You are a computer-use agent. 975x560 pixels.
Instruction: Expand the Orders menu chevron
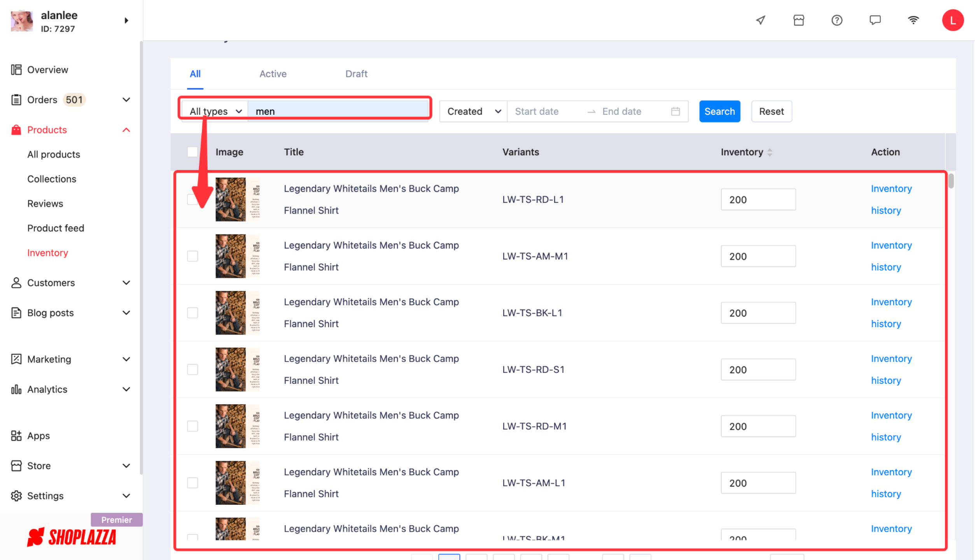126,100
